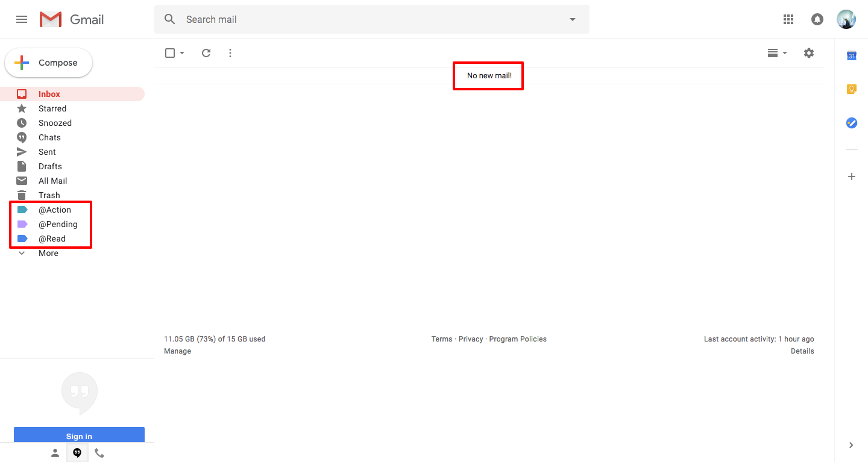Refresh the inbox
This screenshot has height=462, width=868.
pyautogui.click(x=206, y=53)
